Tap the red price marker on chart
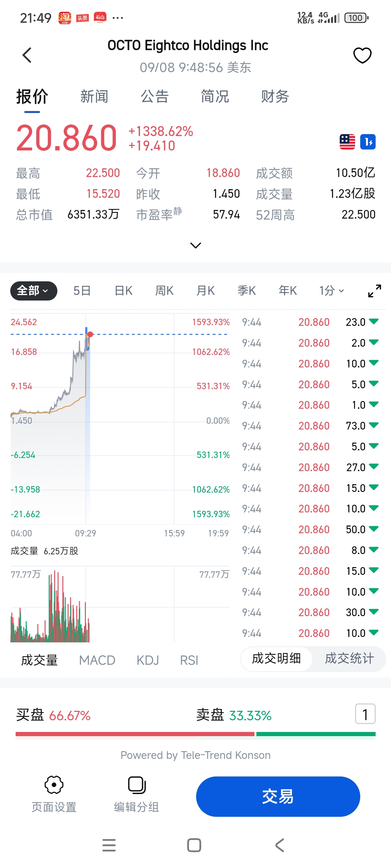The image size is (391, 868). click(x=90, y=334)
